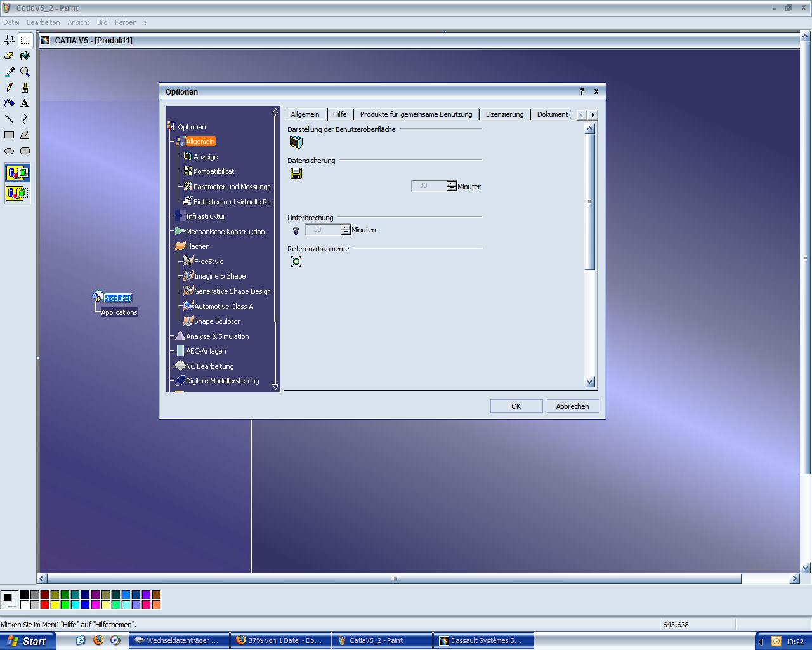Enable transparent selection mode option
The height and width of the screenshot is (650, 812).
[x=17, y=193]
